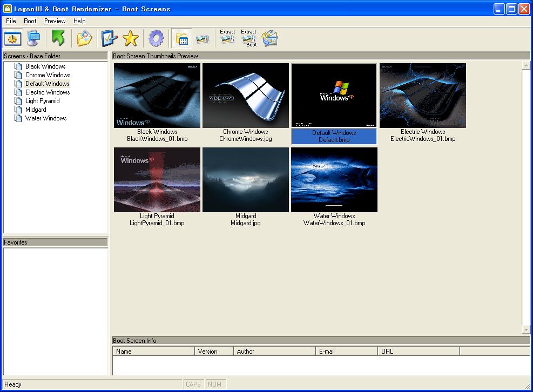Select Electric Windows in Screens tree
Viewport: 533px width, 392px height.
[x=48, y=92]
